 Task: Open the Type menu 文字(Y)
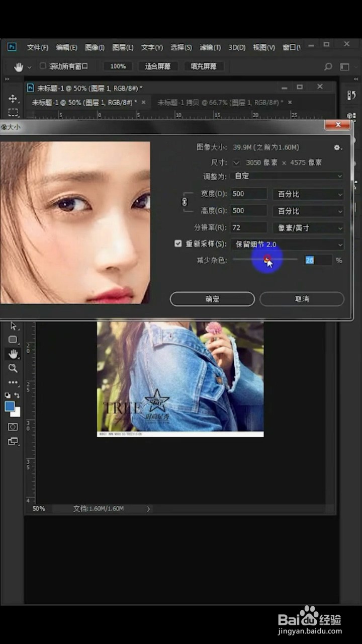click(x=152, y=47)
